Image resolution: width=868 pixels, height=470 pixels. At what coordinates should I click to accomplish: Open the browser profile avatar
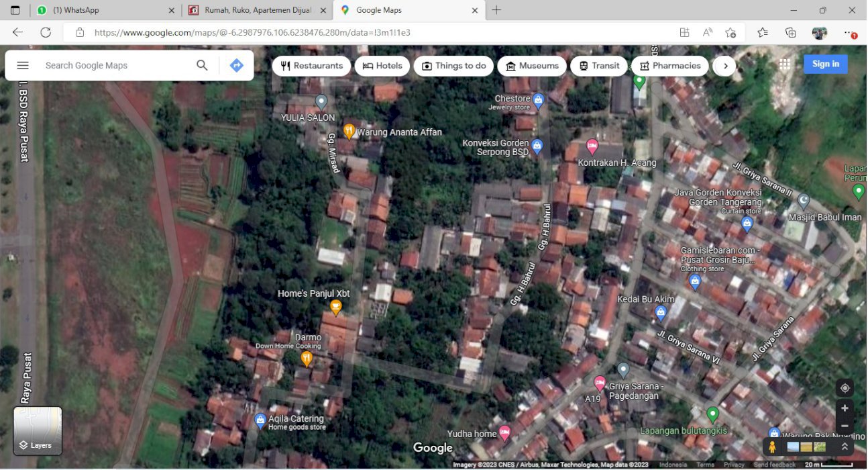point(819,32)
